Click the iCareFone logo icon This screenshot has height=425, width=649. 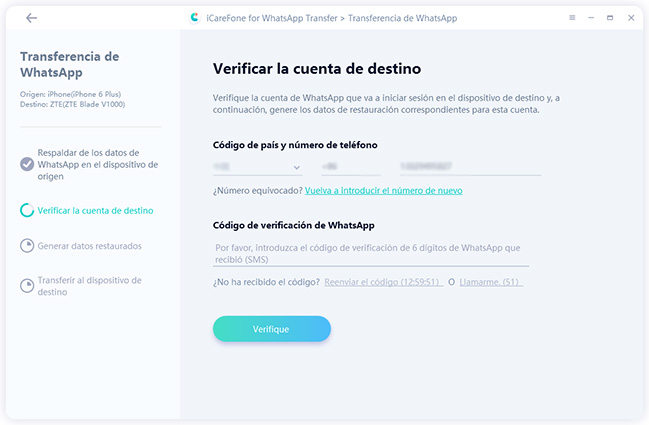click(195, 18)
